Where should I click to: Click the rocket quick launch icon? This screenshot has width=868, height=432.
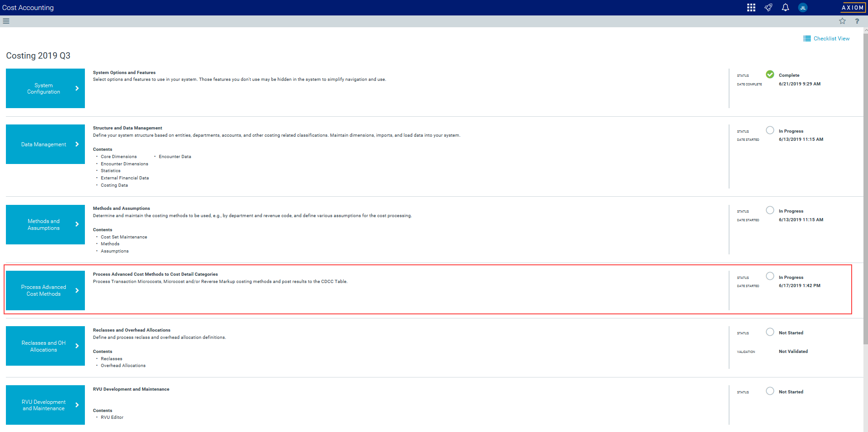[x=768, y=8]
